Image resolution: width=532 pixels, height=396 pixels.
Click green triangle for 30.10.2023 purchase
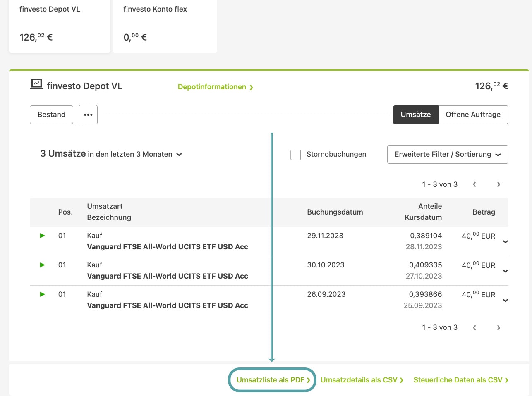click(x=42, y=265)
